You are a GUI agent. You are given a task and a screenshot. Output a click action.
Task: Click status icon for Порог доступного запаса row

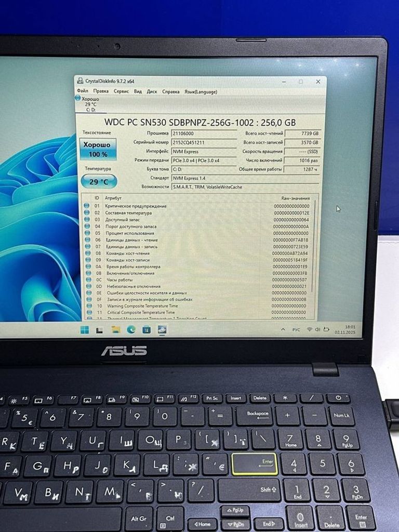pos(87,226)
